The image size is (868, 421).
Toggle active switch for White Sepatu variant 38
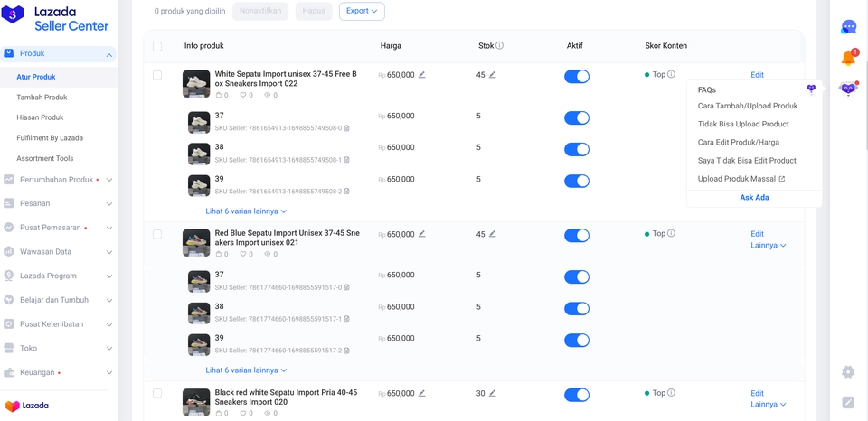tap(576, 149)
